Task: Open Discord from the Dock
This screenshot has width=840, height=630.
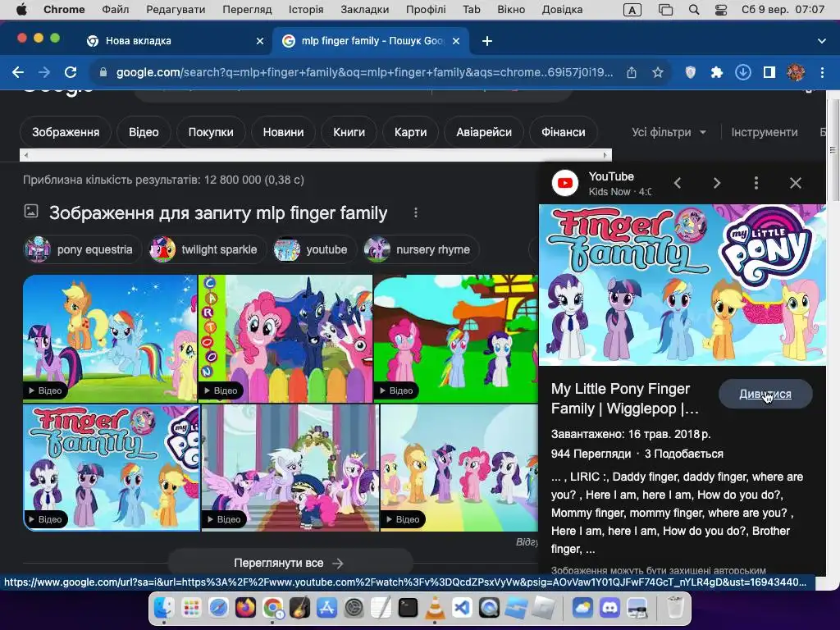Action: coord(609,608)
